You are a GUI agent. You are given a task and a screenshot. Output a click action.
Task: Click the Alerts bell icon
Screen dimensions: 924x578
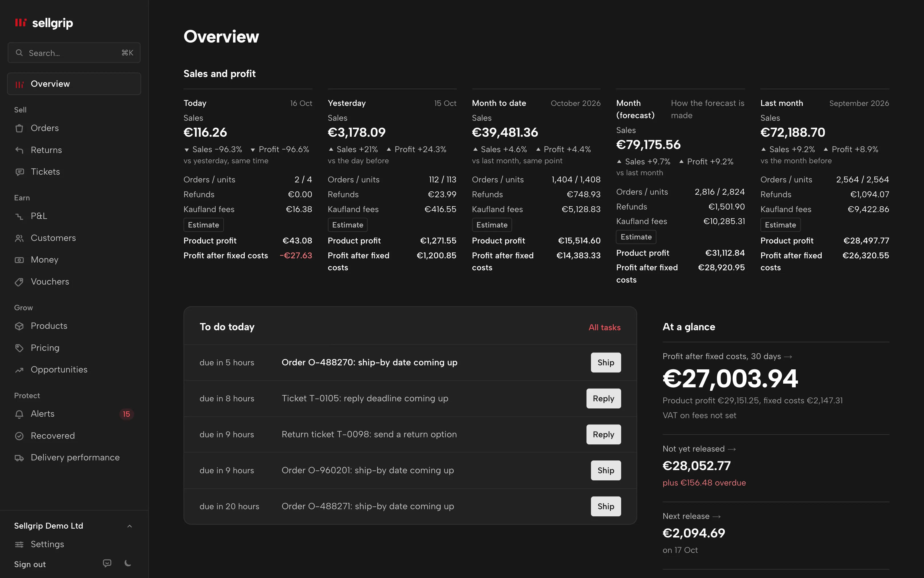19,414
